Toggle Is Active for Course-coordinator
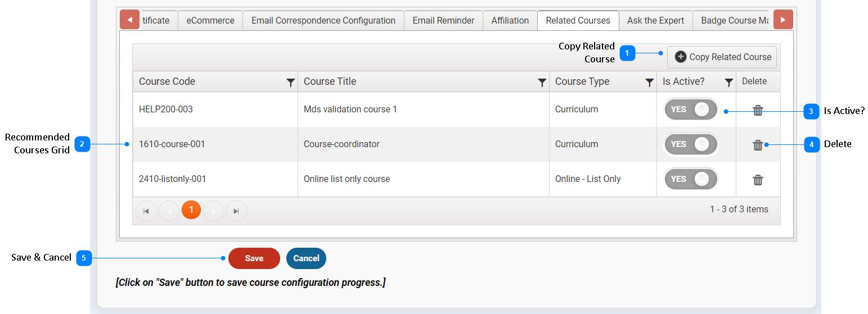This screenshot has height=314, width=868. tap(691, 144)
